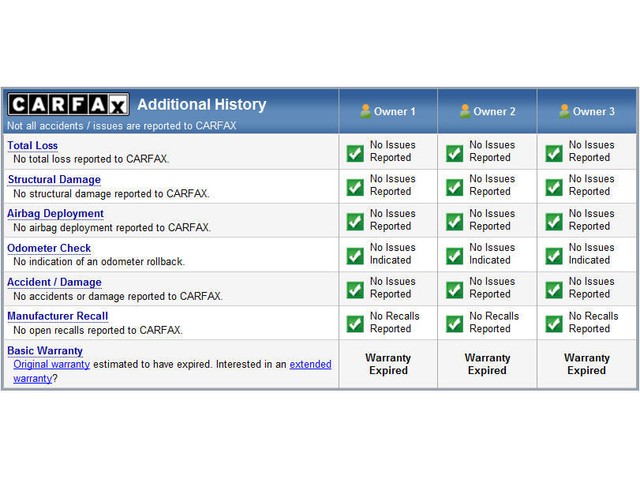Click Total Loss green check for Owner 2

pyautogui.click(x=454, y=153)
